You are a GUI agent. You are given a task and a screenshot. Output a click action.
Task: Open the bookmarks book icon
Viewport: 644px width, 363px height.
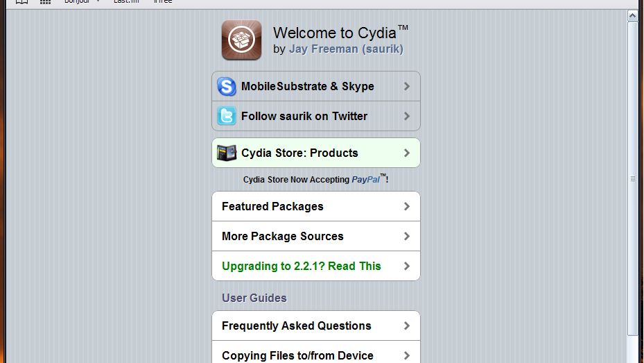(21, 2)
